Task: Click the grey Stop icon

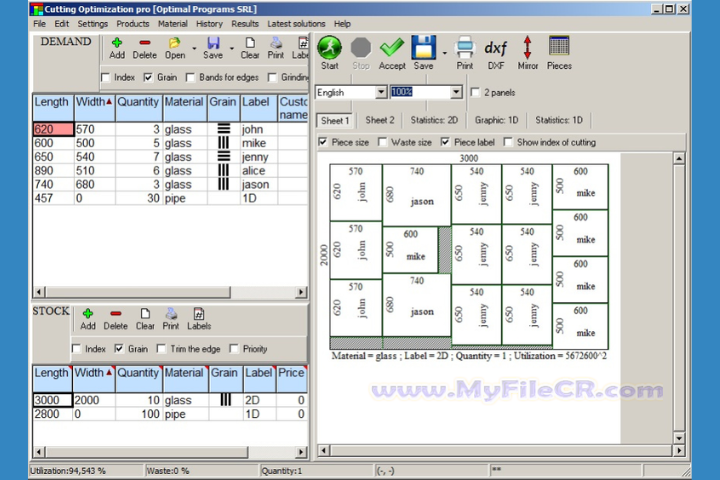Action: click(x=360, y=47)
